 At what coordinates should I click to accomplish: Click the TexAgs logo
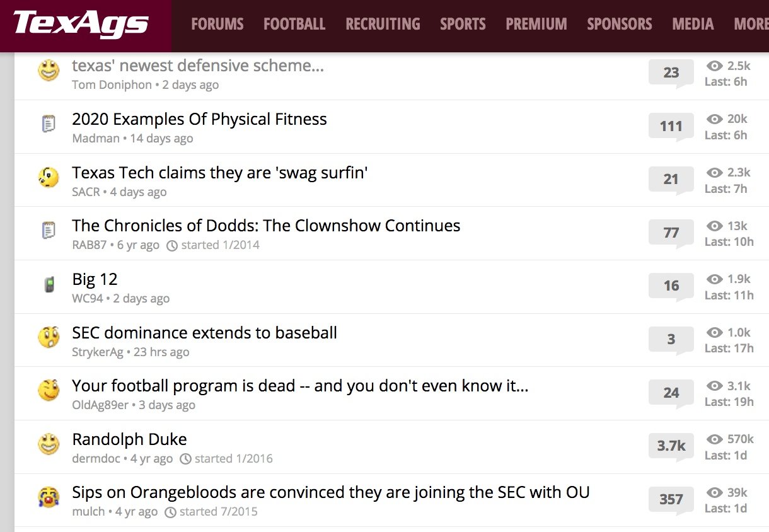tap(81, 24)
